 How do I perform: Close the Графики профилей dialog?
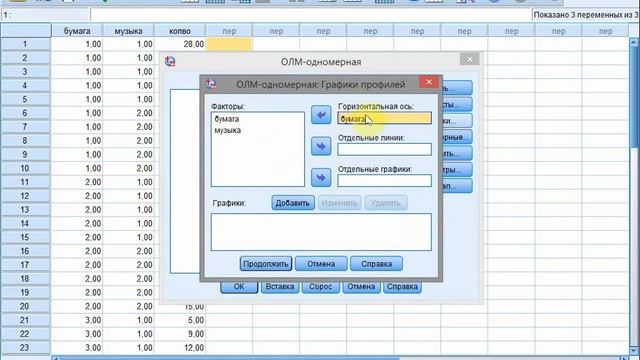coord(429,82)
